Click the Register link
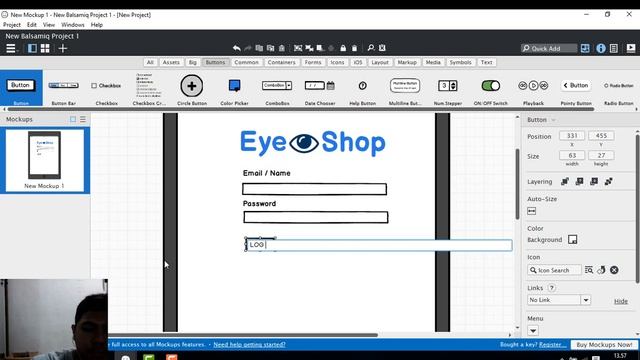640x360 pixels. click(553, 345)
